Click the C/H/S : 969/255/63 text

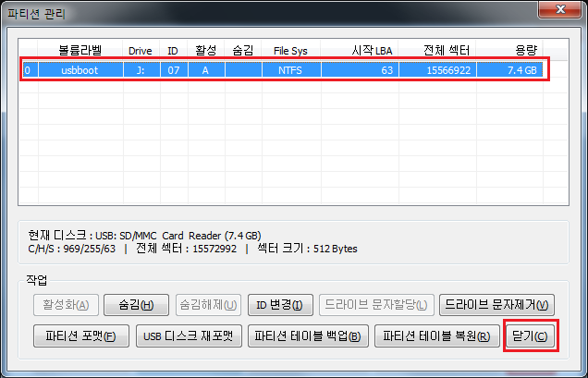[x=71, y=249]
